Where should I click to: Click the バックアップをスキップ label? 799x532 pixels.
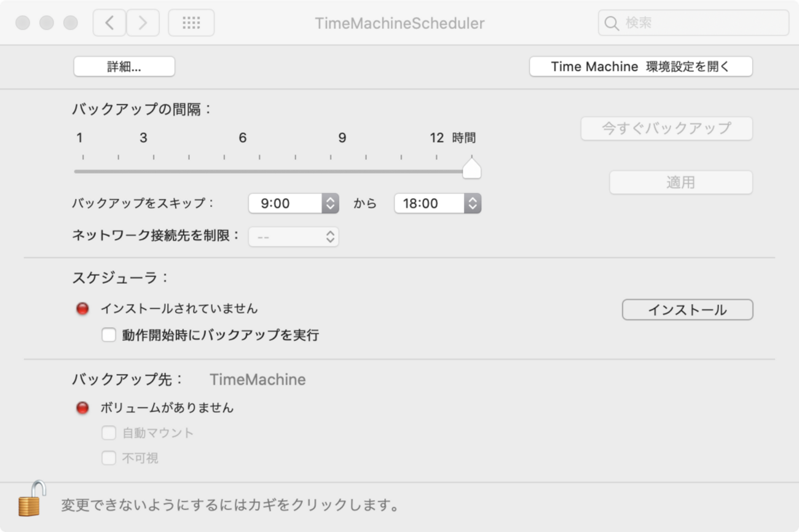[x=143, y=203]
